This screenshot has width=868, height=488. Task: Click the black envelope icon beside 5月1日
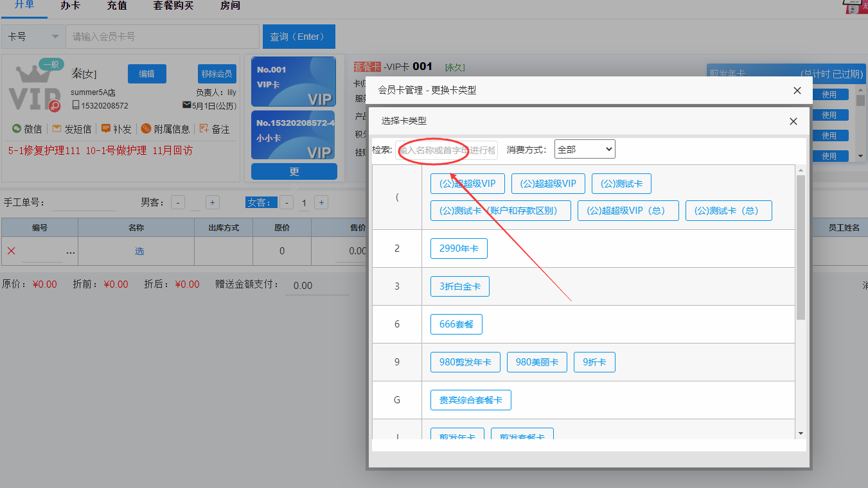click(187, 105)
